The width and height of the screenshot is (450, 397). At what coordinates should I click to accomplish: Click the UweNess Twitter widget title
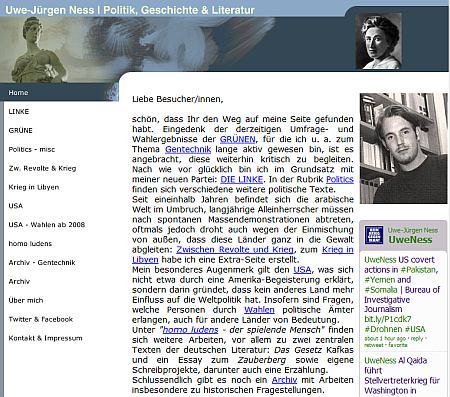(x=410, y=239)
